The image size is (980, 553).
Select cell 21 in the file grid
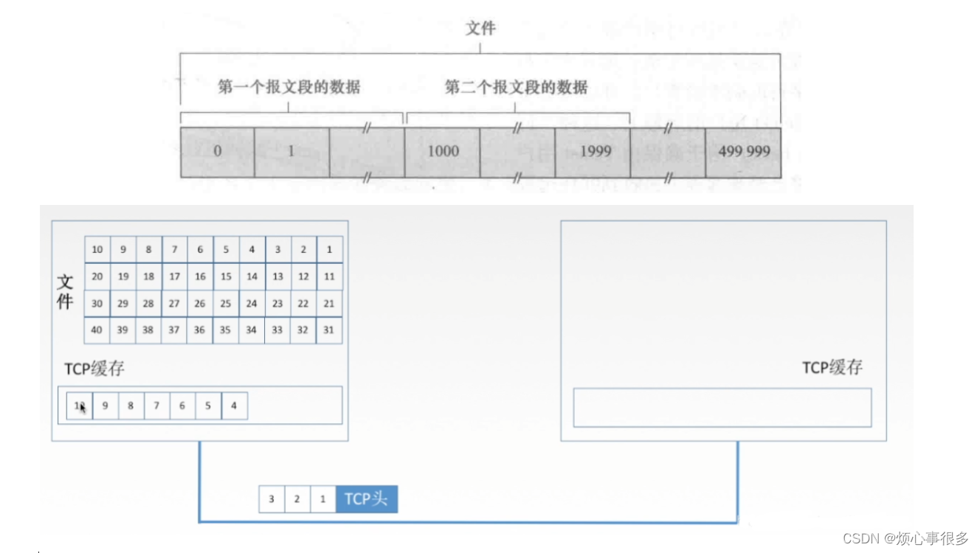329,303
